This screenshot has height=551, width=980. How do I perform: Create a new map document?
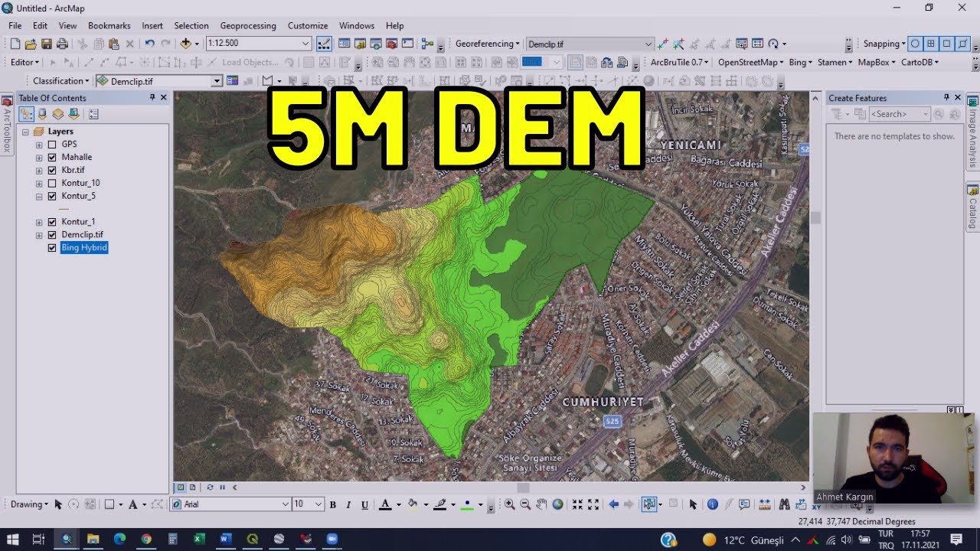pos(15,44)
